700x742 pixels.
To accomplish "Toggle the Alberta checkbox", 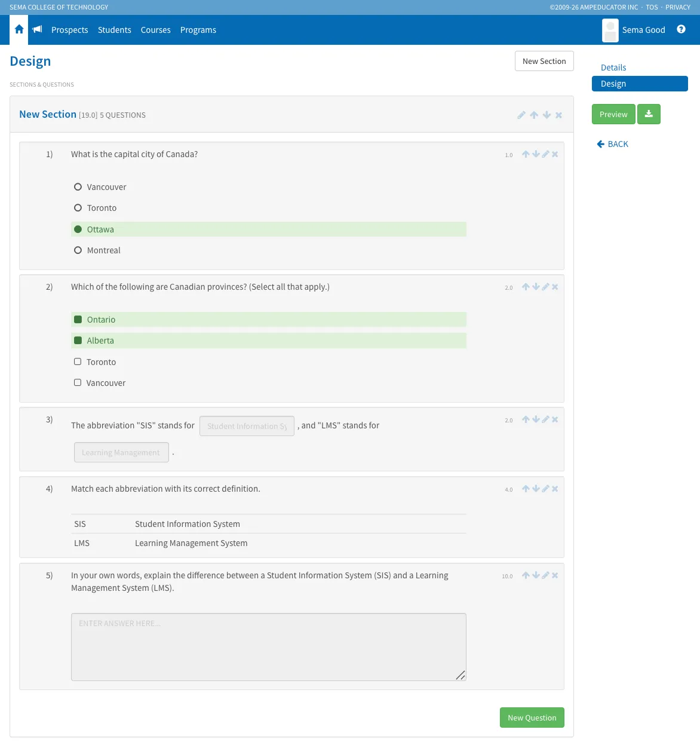I will click(78, 341).
